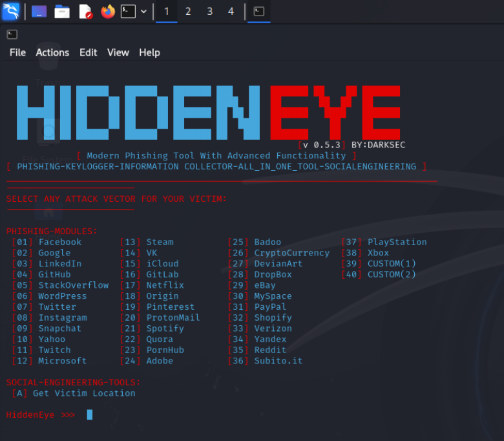The image size is (504, 441).
Task: Open the View menu
Action: pyautogui.click(x=118, y=52)
